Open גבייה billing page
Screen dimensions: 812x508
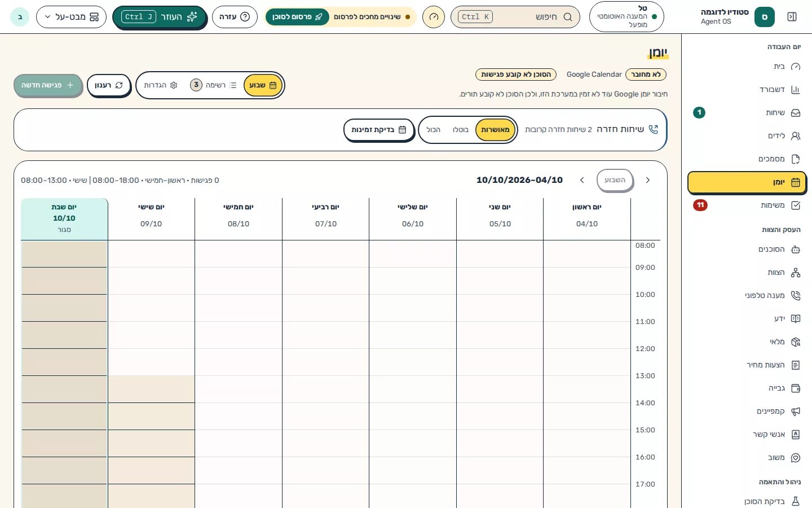click(747, 388)
